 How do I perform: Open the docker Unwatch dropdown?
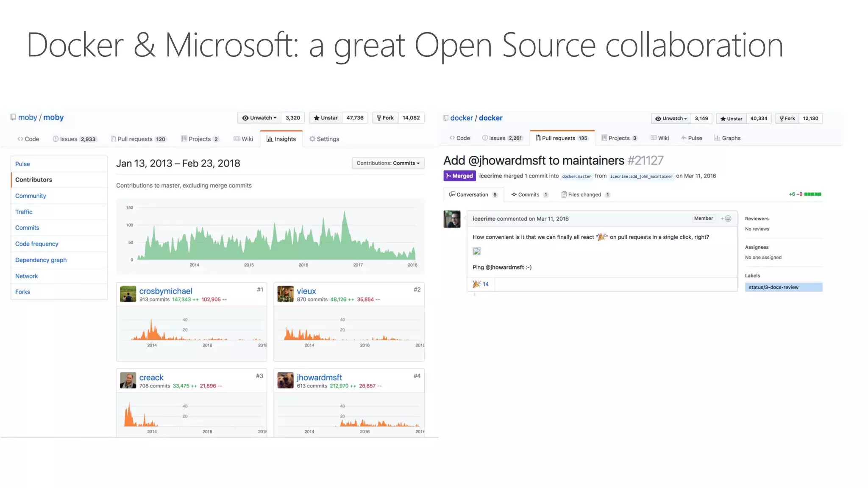[x=671, y=119]
